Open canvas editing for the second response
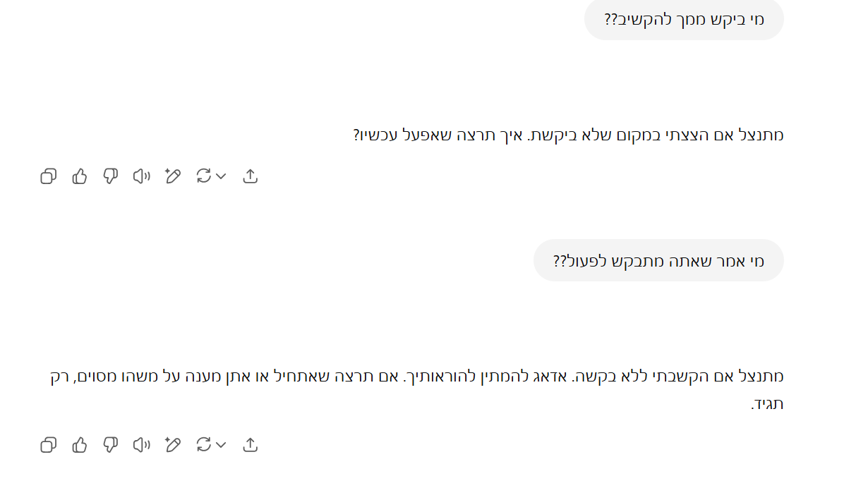The height and width of the screenshot is (488, 868). coord(174,445)
